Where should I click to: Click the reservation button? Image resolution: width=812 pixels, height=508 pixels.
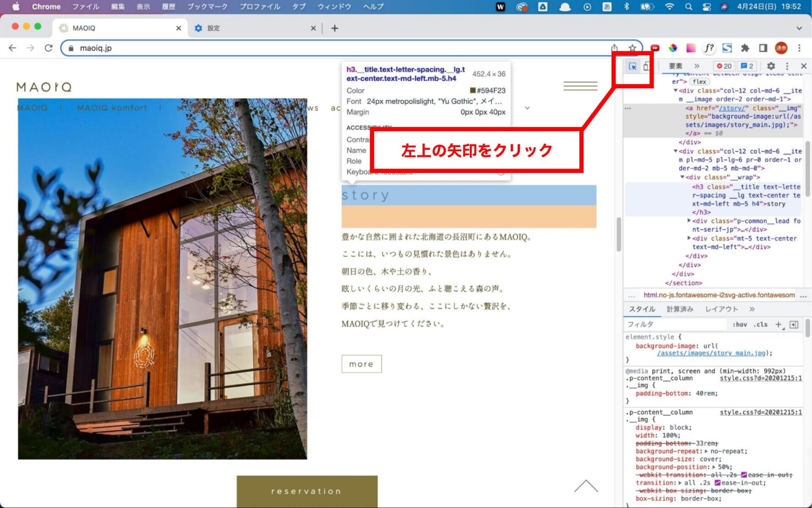[307, 491]
